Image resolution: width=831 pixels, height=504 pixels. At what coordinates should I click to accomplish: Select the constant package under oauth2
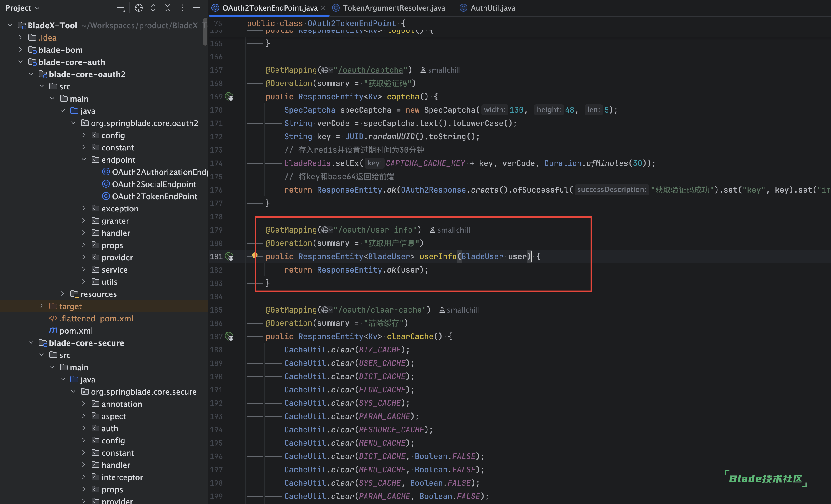pyautogui.click(x=113, y=147)
